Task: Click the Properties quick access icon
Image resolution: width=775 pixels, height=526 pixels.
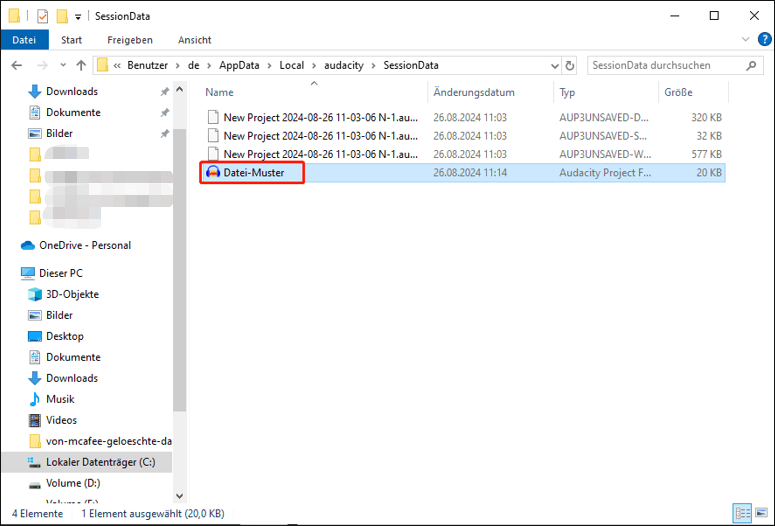Action: tap(43, 16)
